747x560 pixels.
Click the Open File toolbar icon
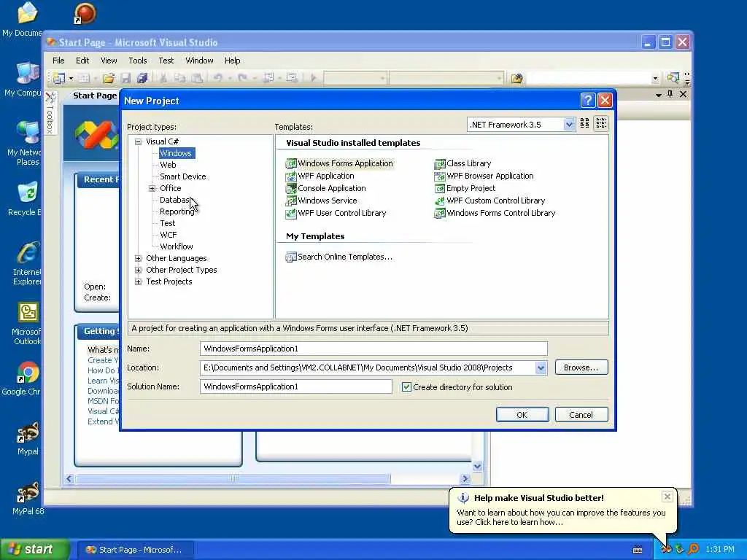[109, 77]
